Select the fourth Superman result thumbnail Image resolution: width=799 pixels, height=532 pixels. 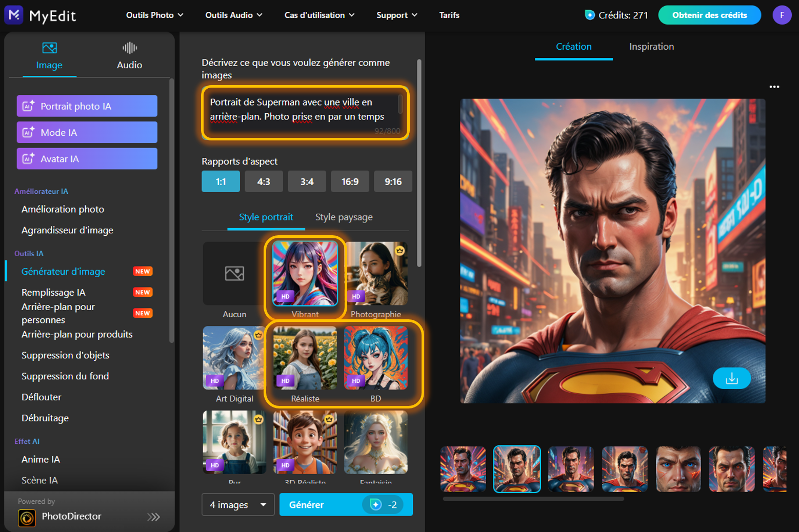click(625, 469)
